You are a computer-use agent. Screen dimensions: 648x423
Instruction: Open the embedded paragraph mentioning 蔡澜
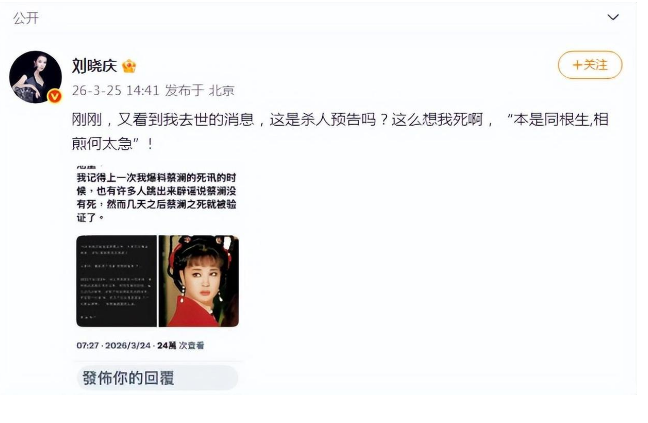click(156, 197)
